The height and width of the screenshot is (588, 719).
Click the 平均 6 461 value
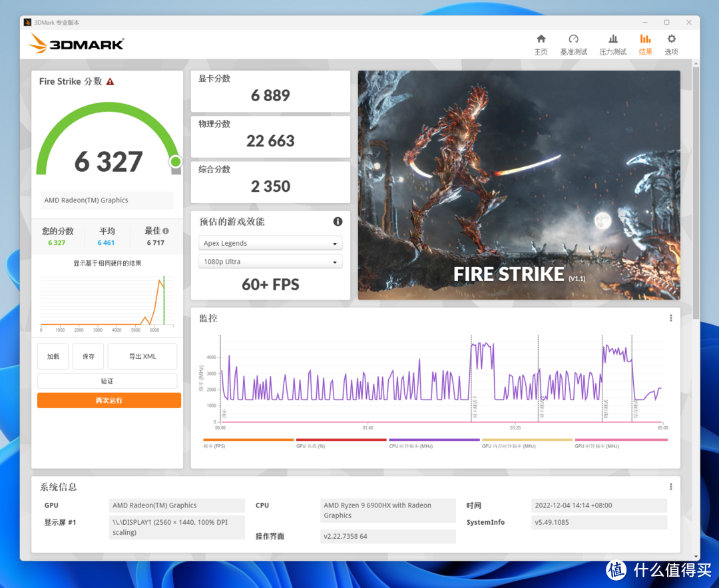point(106,242)
